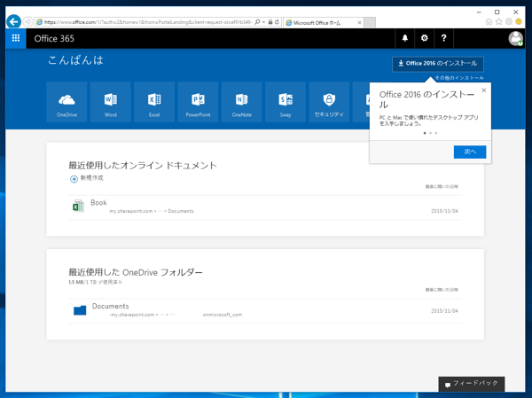The height and width of the screenshot is (398, 532).
Task: Click その他のインストール link
Action: pyautogui.click(x=459, y=78)
